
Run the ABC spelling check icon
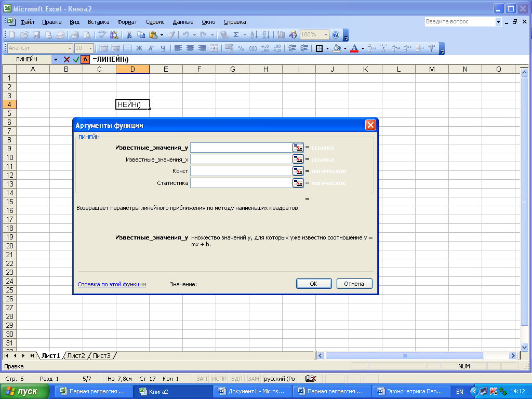[x=102, y=35]
